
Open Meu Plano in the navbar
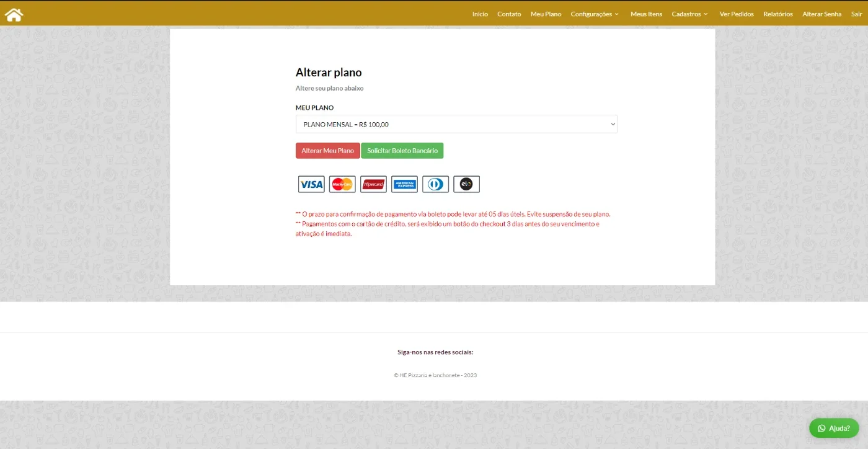point(546,14)
